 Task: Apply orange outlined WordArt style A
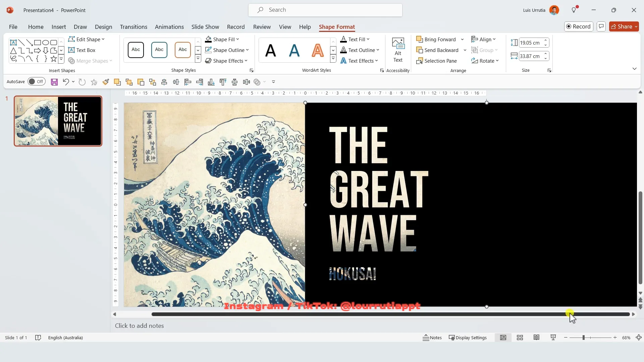[317, 50]
